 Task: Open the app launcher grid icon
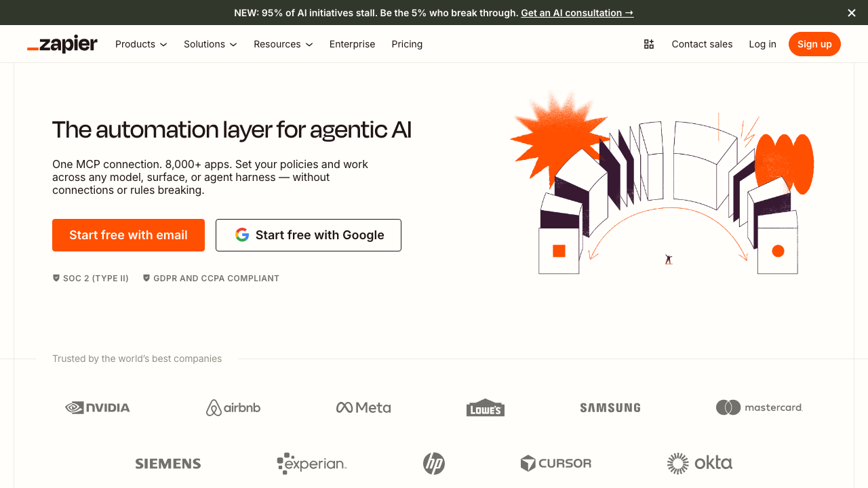point(648,43)
